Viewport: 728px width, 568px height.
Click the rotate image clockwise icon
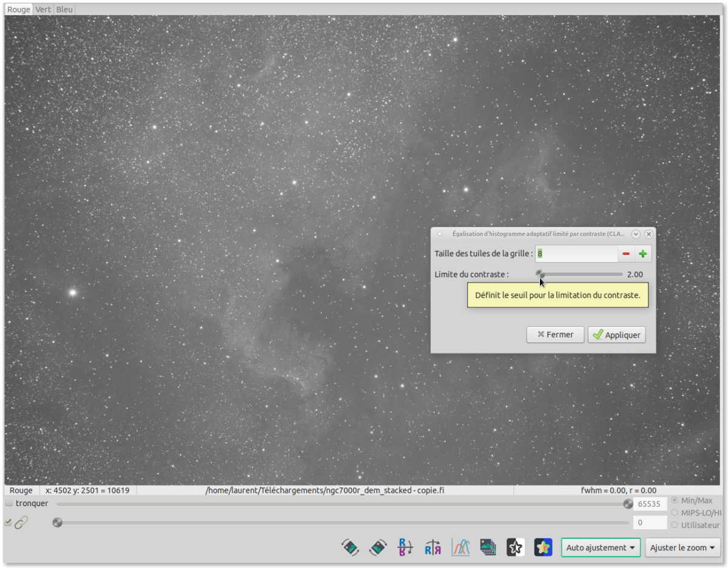pos(378,547)
